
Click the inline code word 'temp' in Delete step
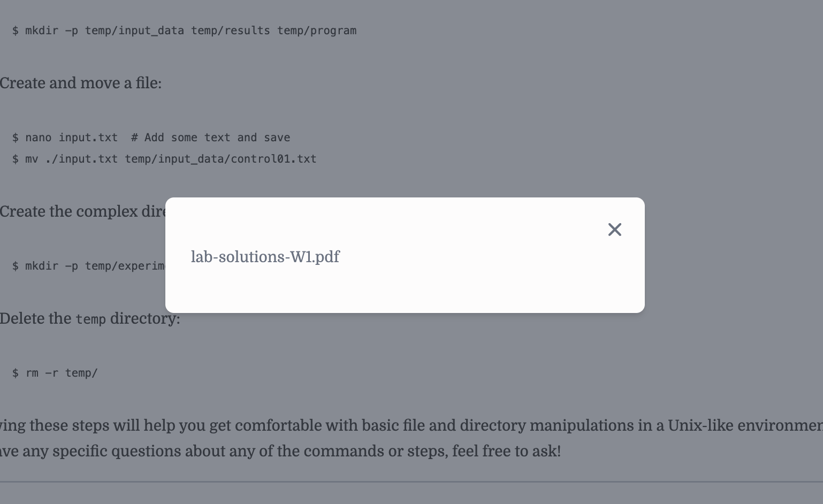[x=90, y=319]
